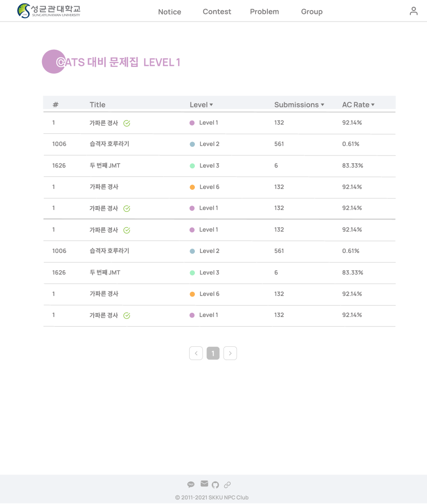This screenshot has width=427, height=504.
Task: Click the link icon in the footer
Action: tap(227, 484)
